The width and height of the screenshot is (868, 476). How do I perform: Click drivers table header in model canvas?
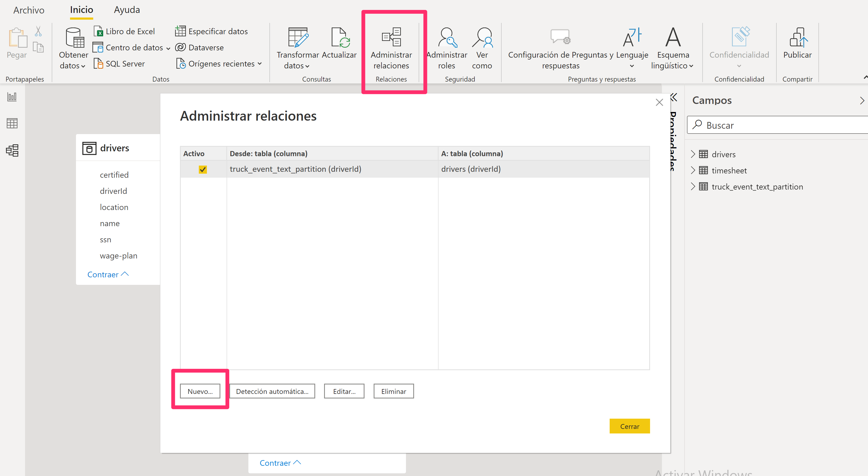(118, 148)
